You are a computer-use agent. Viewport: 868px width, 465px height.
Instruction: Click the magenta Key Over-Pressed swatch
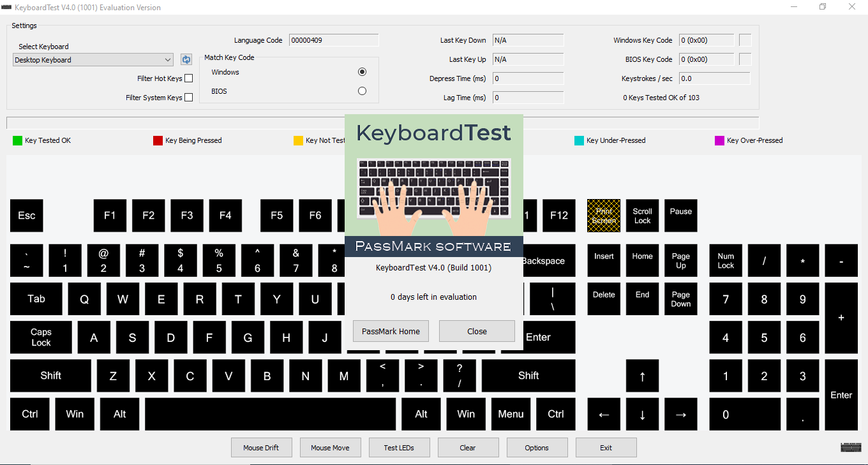[x=719, y=140]
